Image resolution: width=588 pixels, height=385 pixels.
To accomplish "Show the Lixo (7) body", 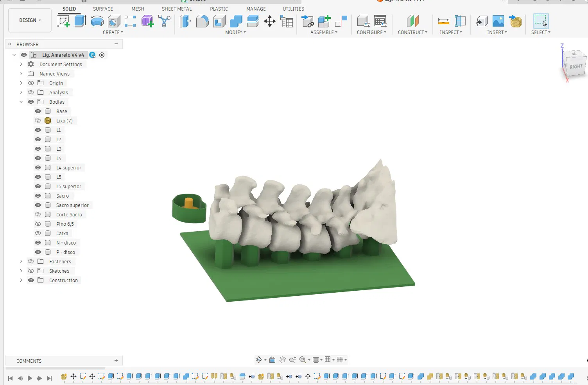I will 38,121.
